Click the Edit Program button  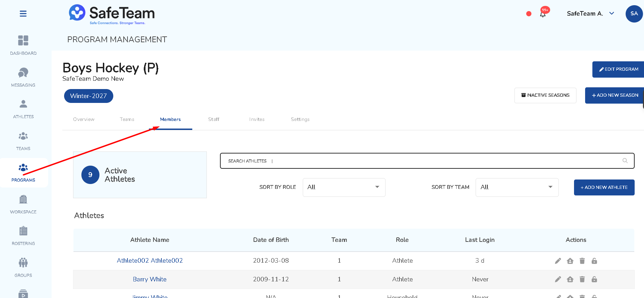coord(618,69)
